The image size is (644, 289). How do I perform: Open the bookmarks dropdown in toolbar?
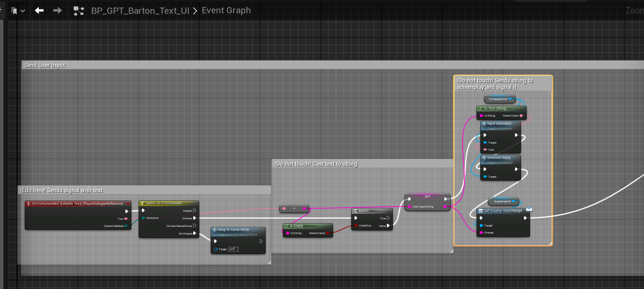pyautogui.click(x=18, y=10)
